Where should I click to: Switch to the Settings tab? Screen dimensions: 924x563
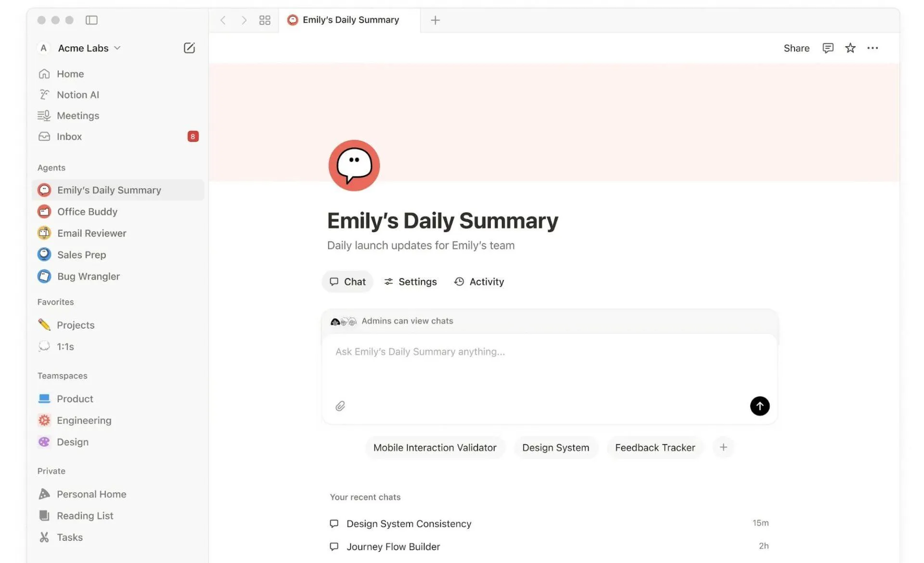pyautogui.click(x=410, y=281)
